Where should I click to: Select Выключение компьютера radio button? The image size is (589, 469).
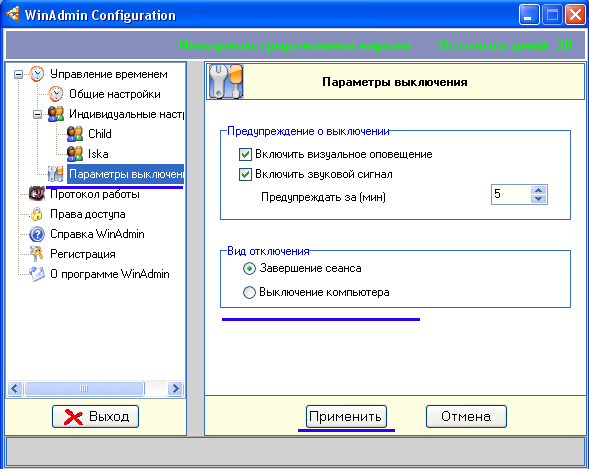249,292
